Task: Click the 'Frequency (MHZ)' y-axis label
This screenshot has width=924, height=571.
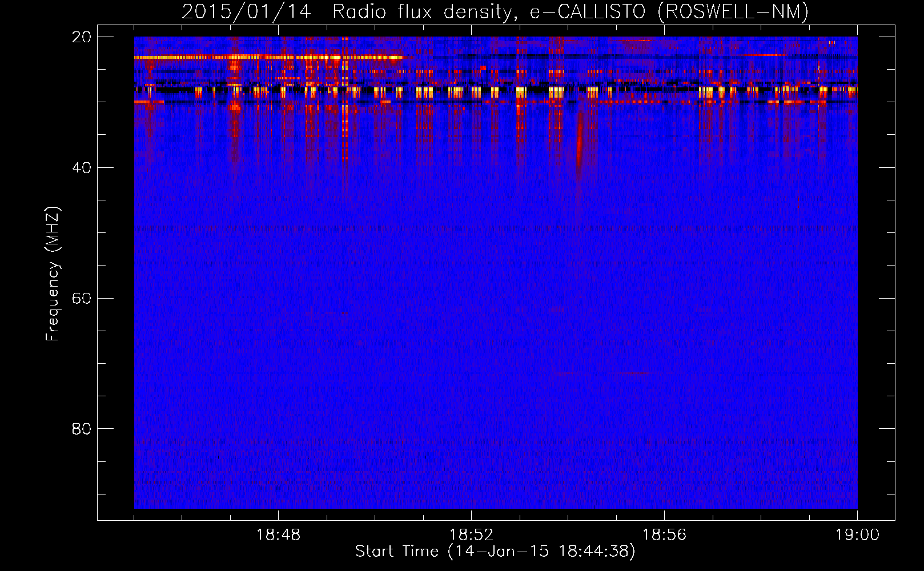Action: 53,274
